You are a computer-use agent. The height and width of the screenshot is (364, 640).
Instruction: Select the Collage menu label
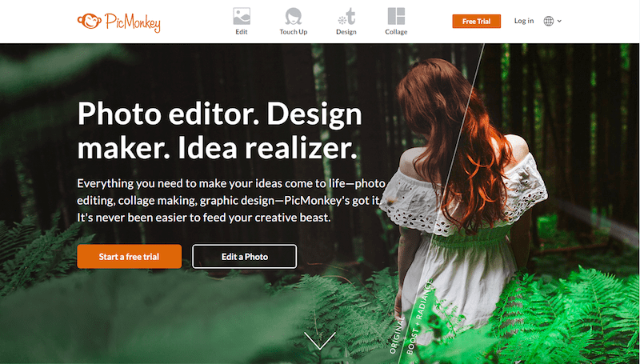[x=396, y=32]
